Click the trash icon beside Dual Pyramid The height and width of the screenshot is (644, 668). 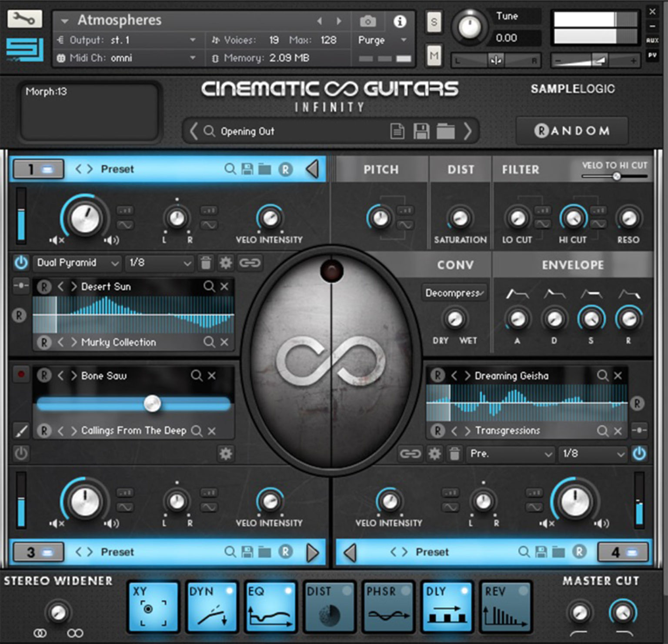click(206, 263)
